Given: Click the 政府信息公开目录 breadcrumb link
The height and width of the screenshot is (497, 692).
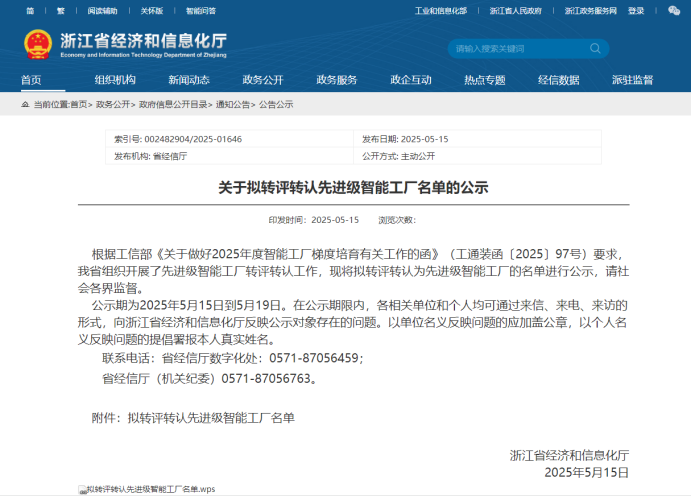Looking at the screenshot, I should tap(173, 104).
